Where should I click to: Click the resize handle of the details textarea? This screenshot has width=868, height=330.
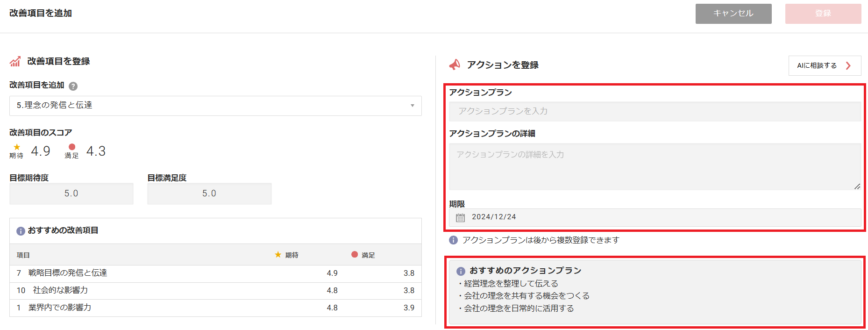[857, 186]
